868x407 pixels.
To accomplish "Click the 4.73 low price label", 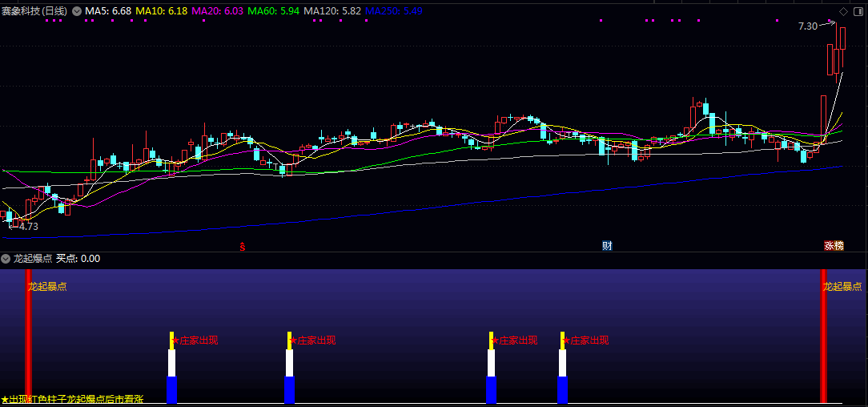I will click(29, 226).
